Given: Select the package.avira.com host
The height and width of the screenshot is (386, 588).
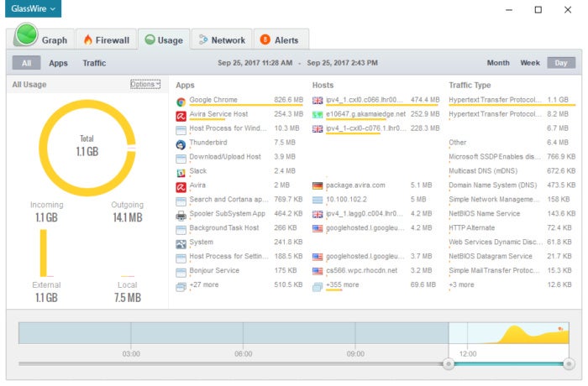Looking at the screenshot, I should click(355, 185).
